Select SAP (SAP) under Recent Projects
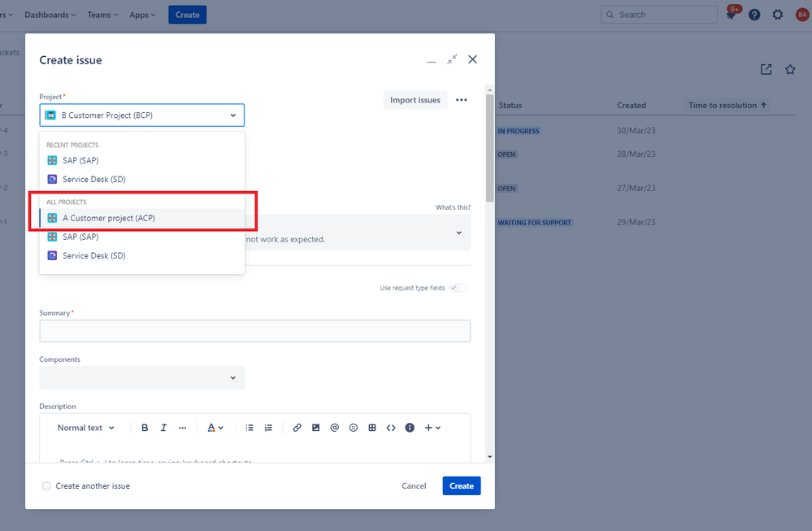This screenshot has width=812, height=531. tap(142, 160)
